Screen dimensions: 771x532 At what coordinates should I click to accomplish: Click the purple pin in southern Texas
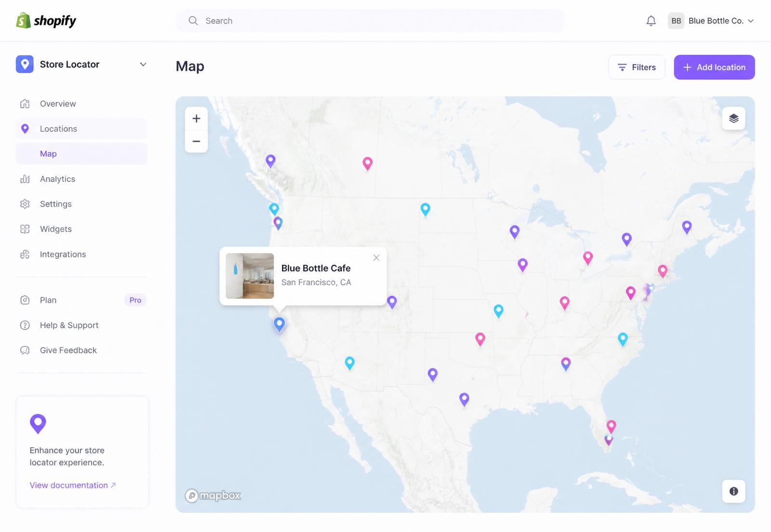click(464, 399)
